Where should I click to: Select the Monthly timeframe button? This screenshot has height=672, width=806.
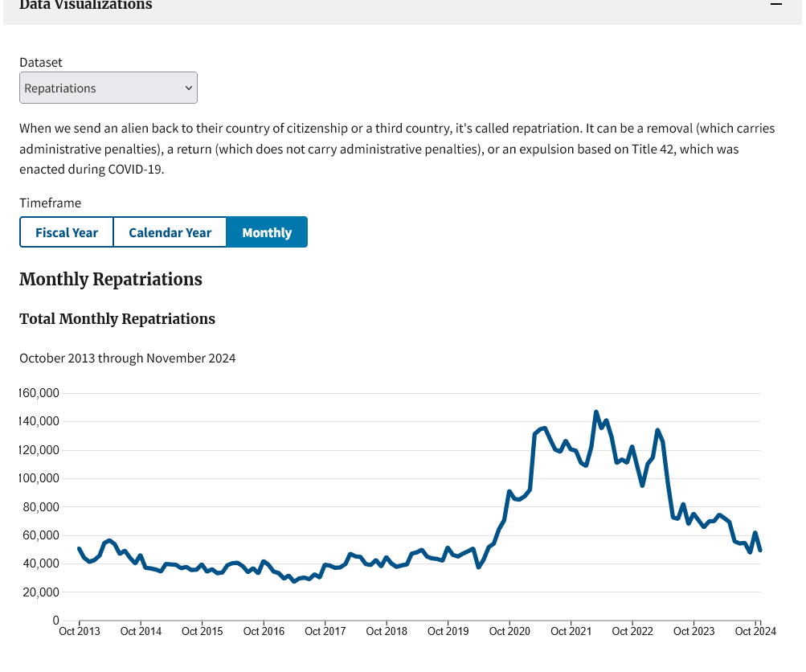[x=267, y=232]
